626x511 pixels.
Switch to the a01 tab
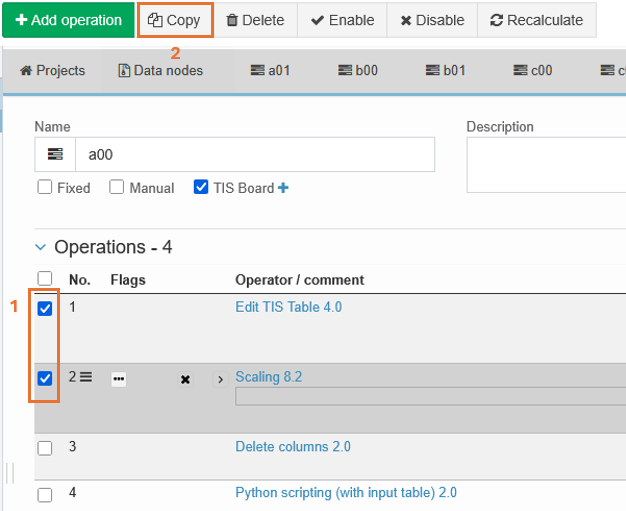coord(270,71)
